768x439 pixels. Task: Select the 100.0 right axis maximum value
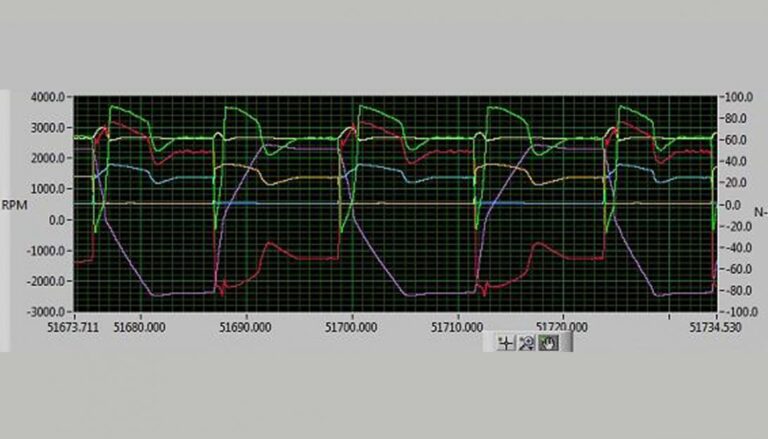(x=738, y=97)
